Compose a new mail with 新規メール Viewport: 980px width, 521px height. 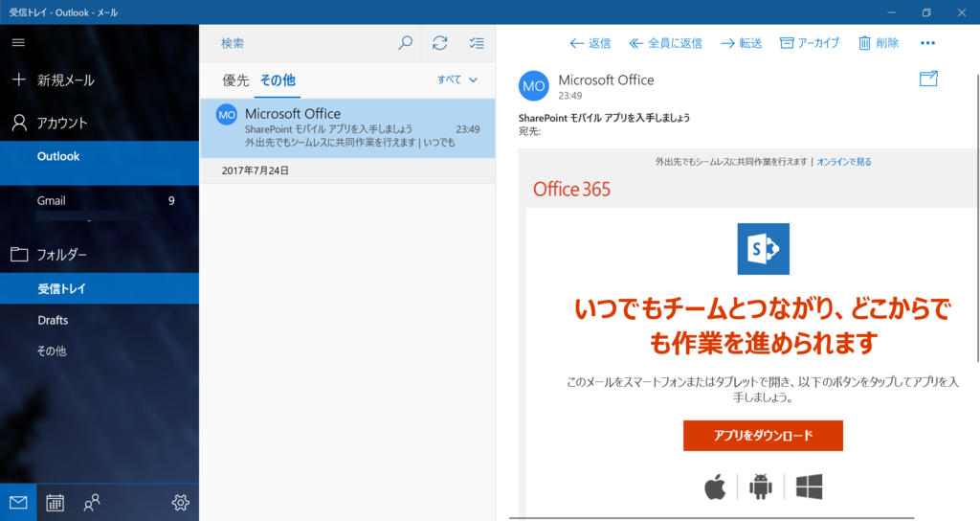(x=100, y=80)
